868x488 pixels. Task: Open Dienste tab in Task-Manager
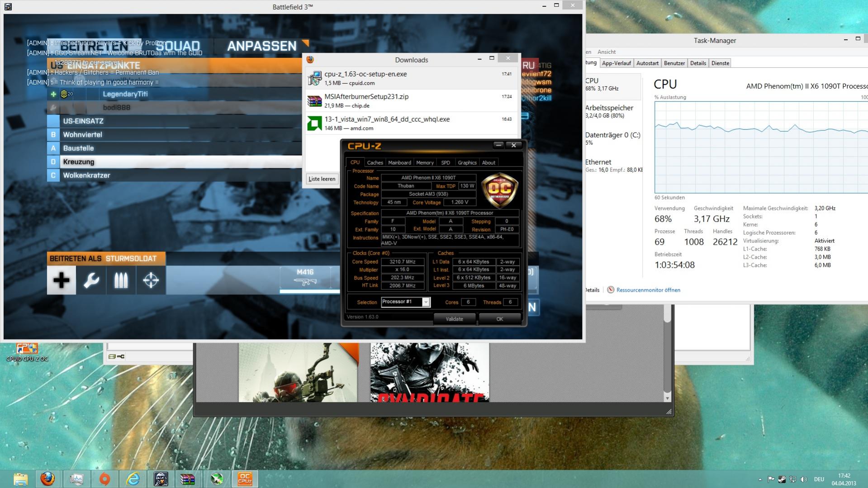[720, 63]
